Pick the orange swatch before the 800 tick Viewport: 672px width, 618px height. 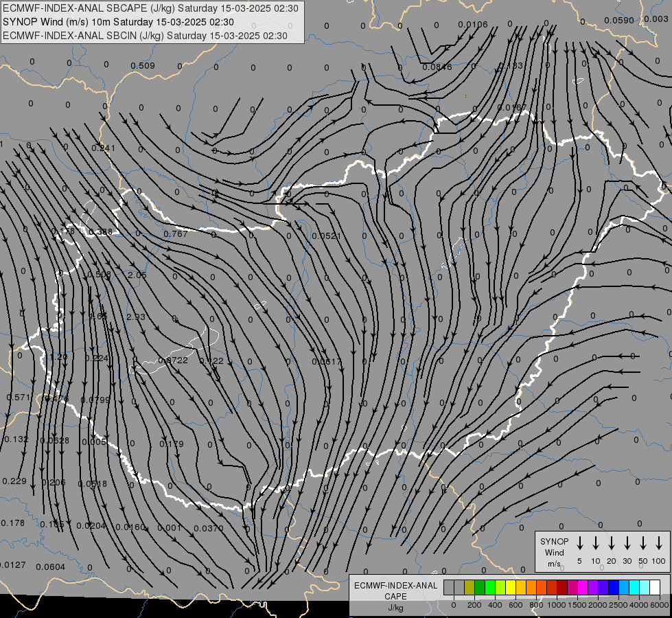tap(531, 588)
